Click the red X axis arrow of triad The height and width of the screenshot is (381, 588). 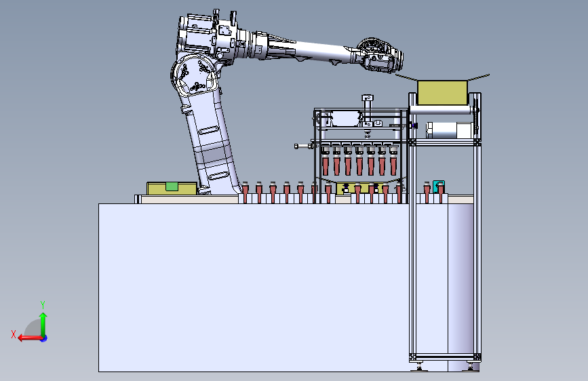pos(30,338)
